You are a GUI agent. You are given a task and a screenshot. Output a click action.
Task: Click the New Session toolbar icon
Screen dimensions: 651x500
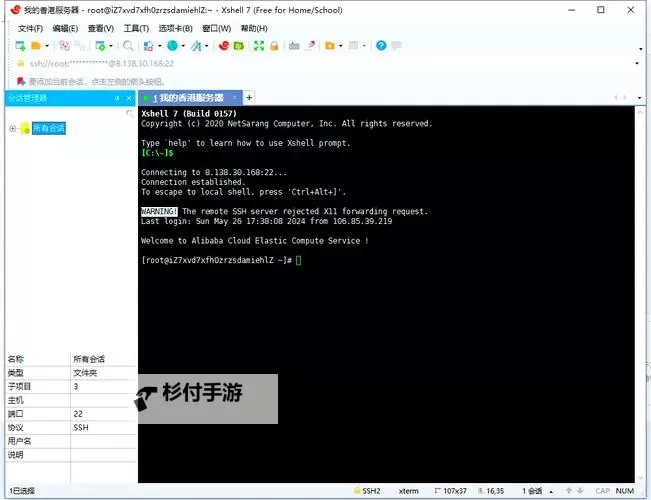tap(20, 46)
